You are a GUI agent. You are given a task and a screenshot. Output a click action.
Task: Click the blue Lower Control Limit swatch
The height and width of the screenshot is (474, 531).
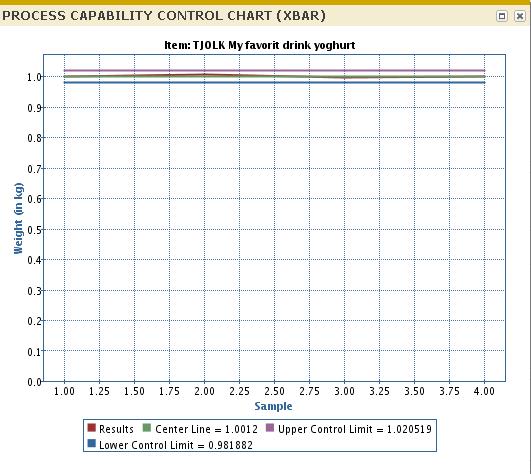click(91, 444)
